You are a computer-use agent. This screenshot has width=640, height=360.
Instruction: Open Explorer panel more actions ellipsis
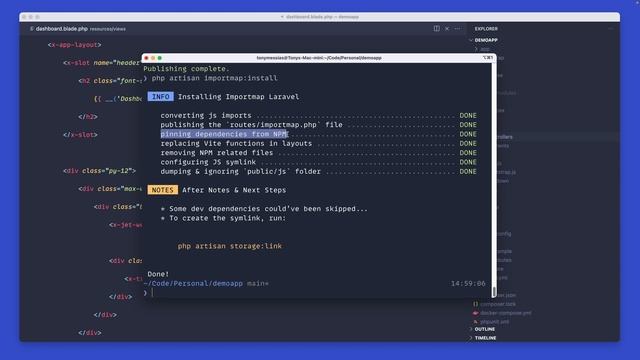coord(611,29)
